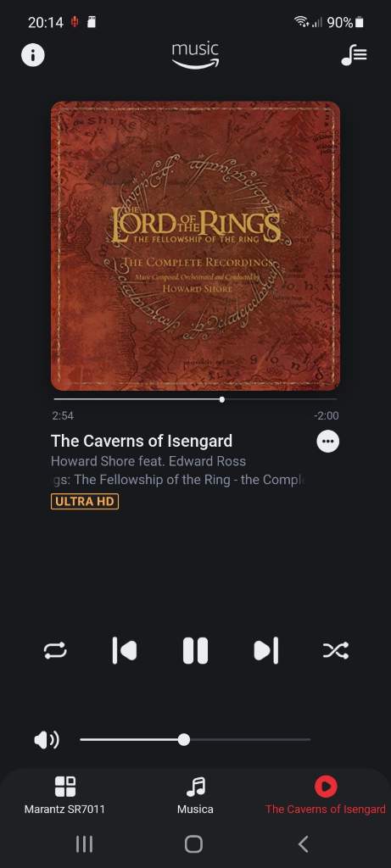Select The Caverns of Isengard now-playing tab
Image resolution: width=391 pixels, height=868 pixels.
coord(326,795)
